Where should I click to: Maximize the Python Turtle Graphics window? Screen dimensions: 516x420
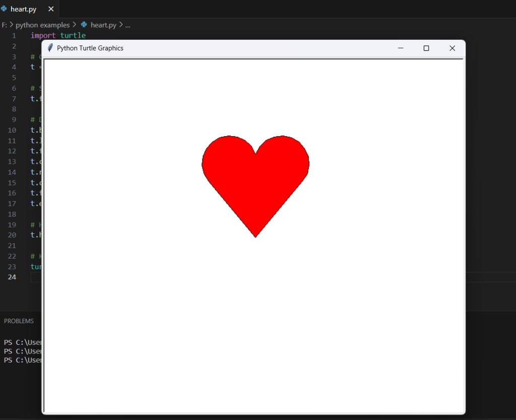click(426, 48)
